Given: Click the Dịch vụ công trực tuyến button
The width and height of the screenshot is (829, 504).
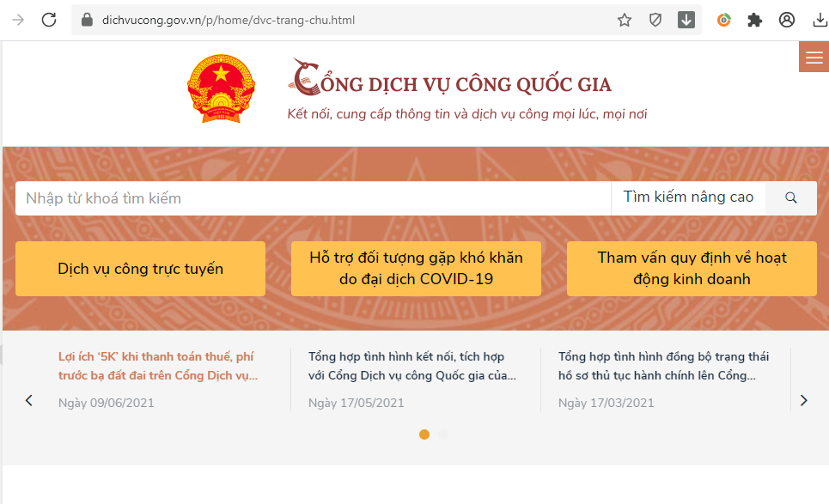Looking at the screenshot, I should 140,269.
